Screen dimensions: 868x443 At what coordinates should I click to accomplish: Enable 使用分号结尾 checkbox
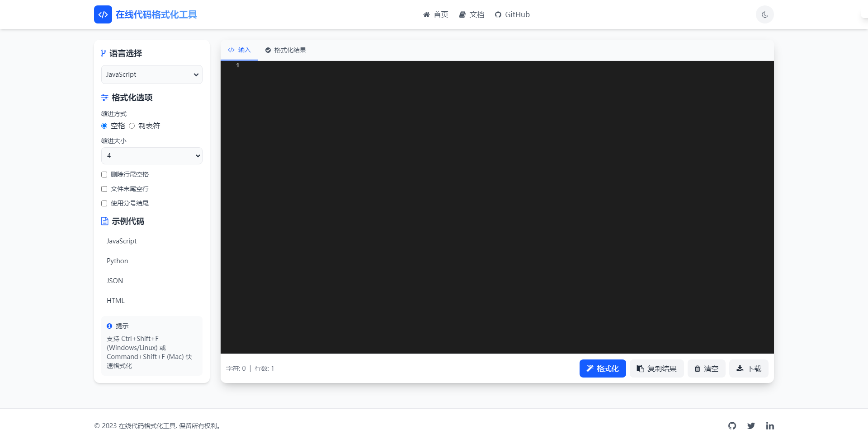click(104, 203)
